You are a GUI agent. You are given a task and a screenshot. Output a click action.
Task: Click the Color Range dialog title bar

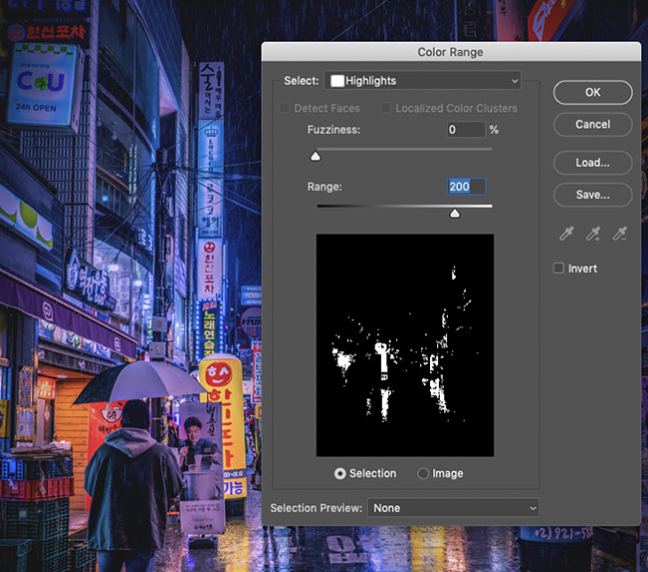coord(450,51)
